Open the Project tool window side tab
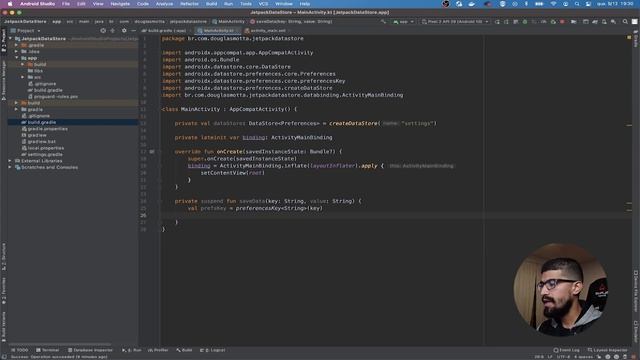Viewport: 640px width, 360px height. pos(4,40)
